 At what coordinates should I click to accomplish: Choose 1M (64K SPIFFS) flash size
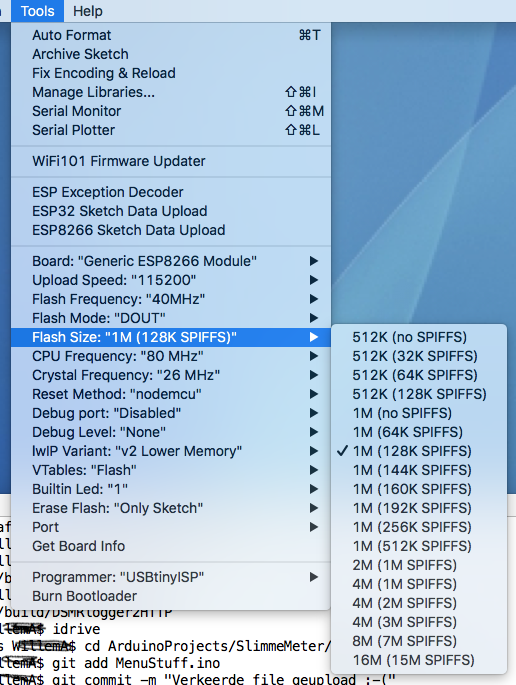[419, 432]
